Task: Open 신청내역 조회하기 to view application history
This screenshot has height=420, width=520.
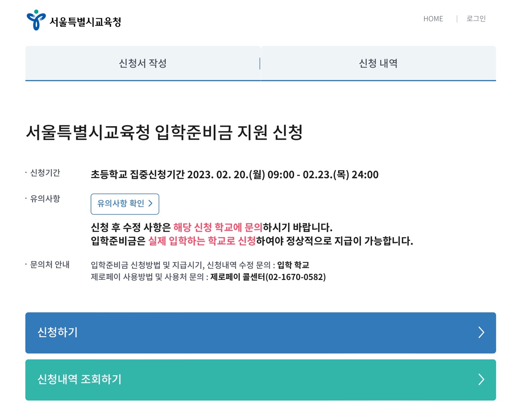Action: [x=260, y=380]
